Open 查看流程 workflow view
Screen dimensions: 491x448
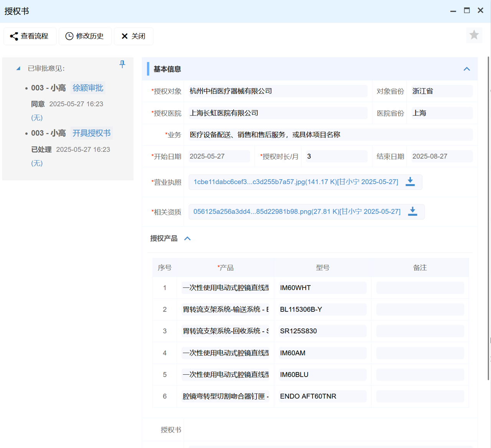click(30, 36)
